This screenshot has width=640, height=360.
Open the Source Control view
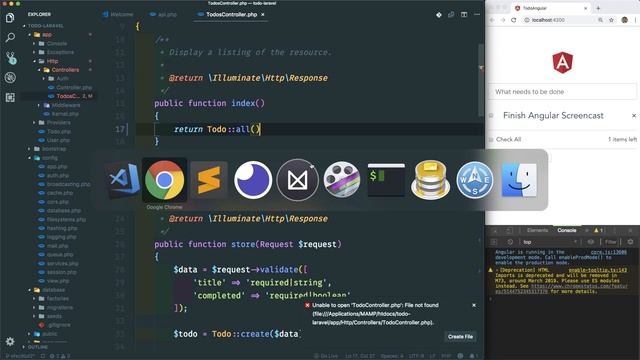pos(11,58)
